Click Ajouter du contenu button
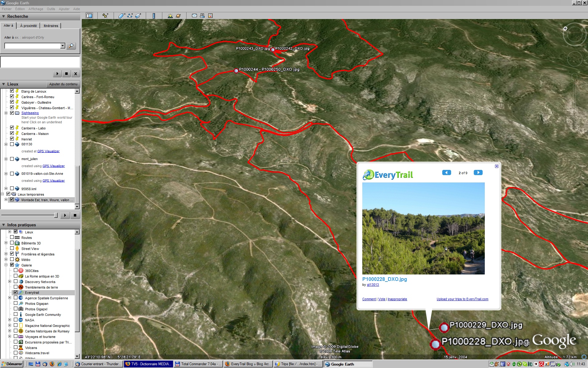The image size is (588, 368). pos(63,84)
